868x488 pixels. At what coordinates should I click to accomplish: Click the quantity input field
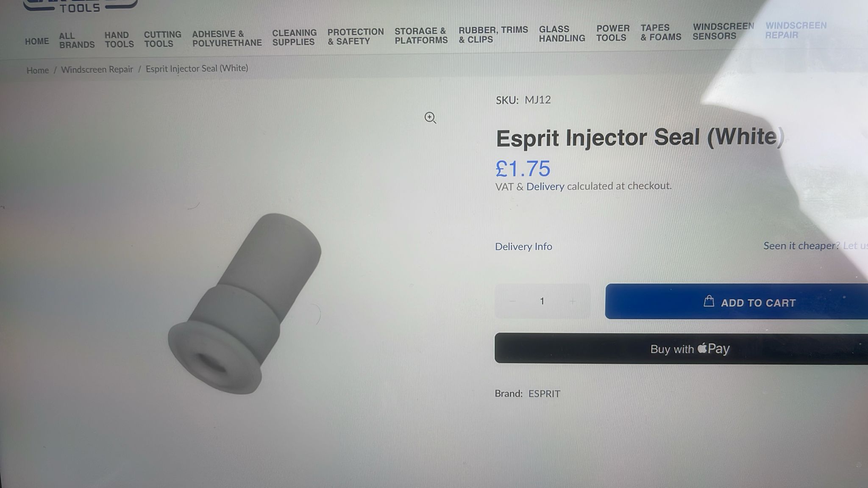pyautogui.click(x=542, y=301)
